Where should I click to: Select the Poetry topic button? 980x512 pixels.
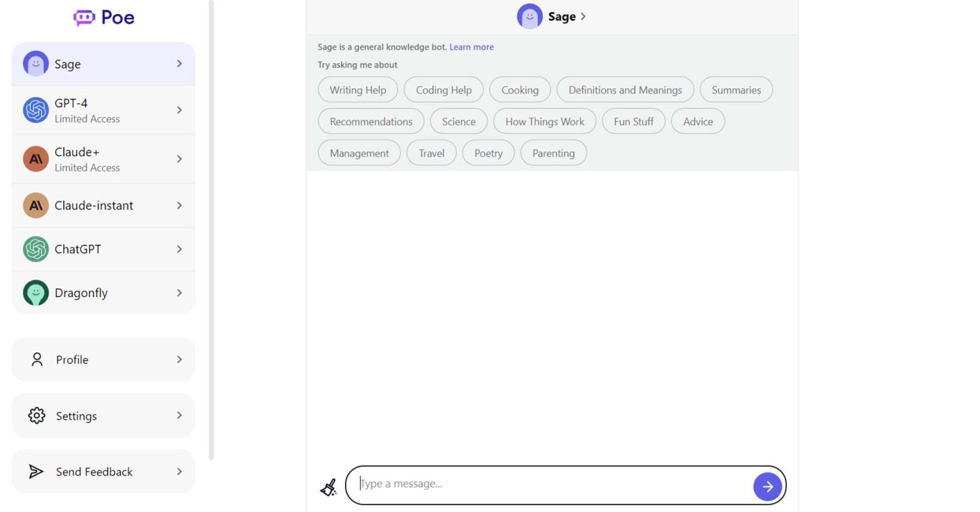click(488, 152)
